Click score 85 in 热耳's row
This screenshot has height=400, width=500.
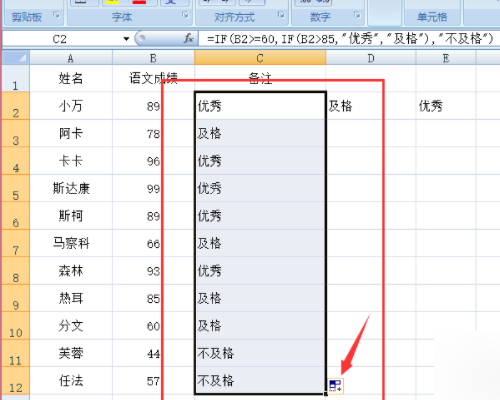tap(153, 298)
